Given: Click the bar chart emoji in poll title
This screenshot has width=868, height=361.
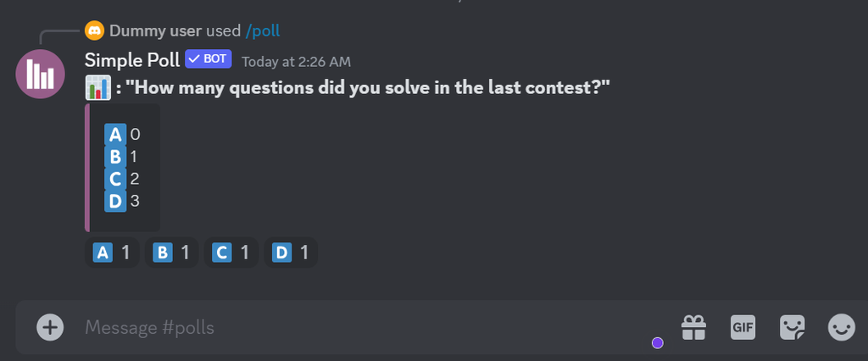Looking at the screenshot, I should [x=97, y=87].
